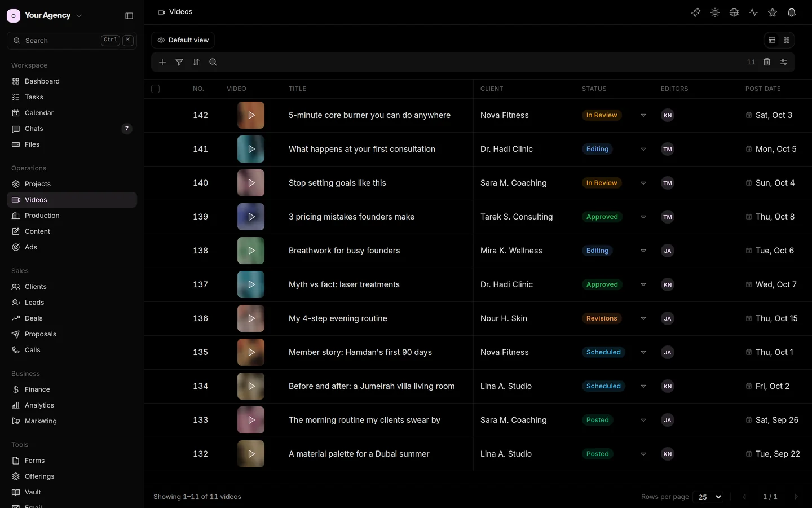Click the Default view button
This screenshot has height=508, width=812.
183,40
